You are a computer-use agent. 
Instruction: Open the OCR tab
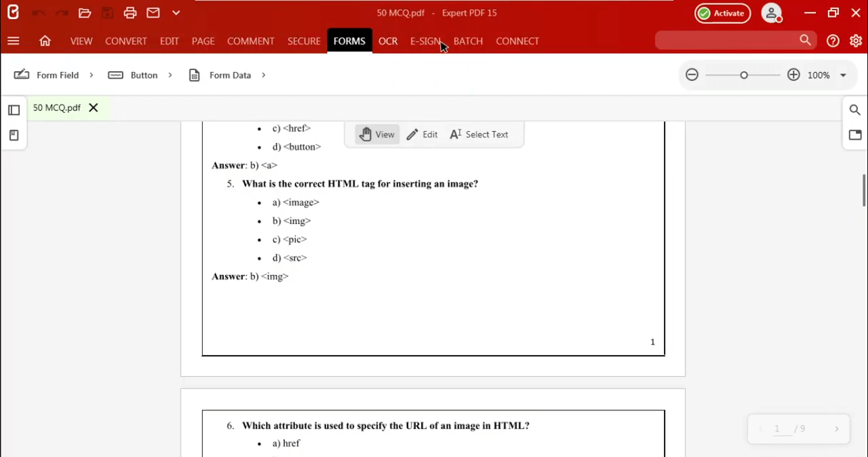(x=388, y=41)
